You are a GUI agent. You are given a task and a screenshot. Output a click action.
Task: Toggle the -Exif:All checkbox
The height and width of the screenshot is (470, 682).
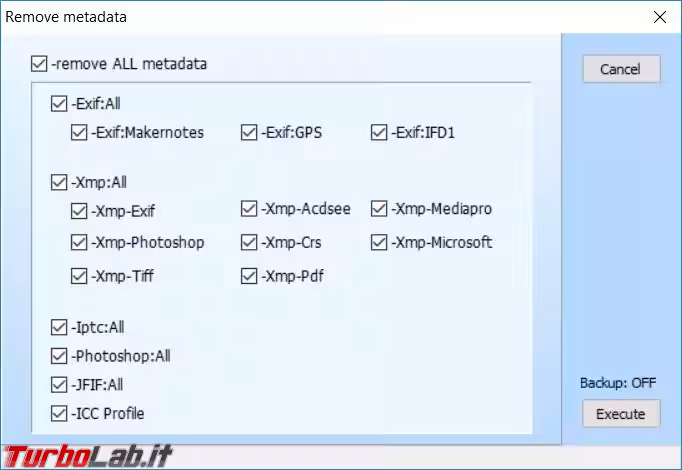pyautogui.click(x=59, y=103)
